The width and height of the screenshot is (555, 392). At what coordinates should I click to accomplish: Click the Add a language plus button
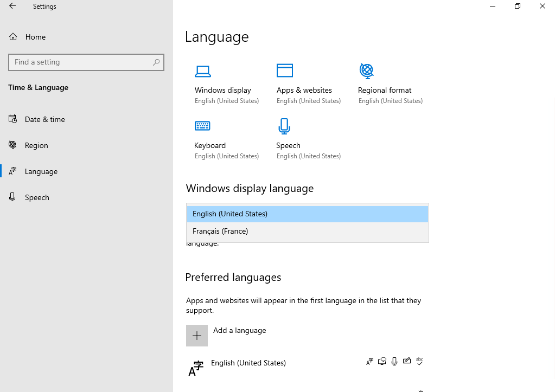[x=197, y=336]
